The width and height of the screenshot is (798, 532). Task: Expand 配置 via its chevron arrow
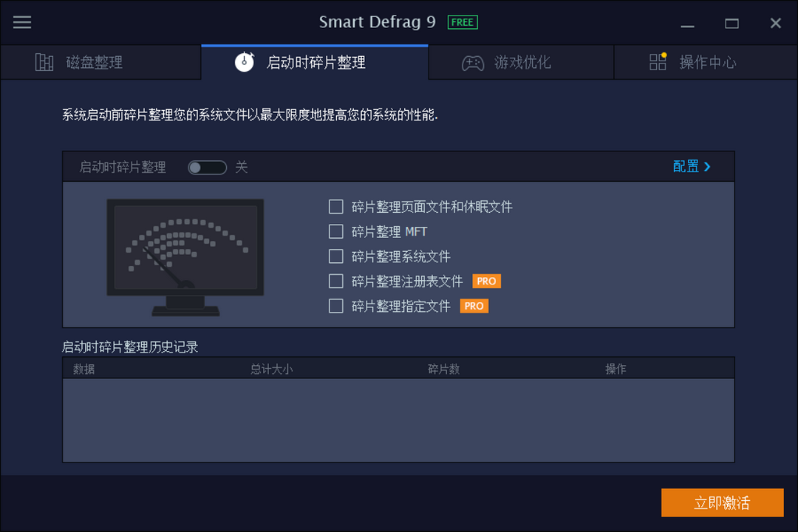(706, 166)
